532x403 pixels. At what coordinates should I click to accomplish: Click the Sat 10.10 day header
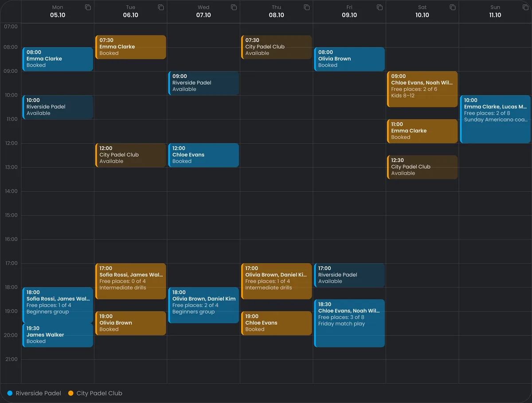click(422, 12)
